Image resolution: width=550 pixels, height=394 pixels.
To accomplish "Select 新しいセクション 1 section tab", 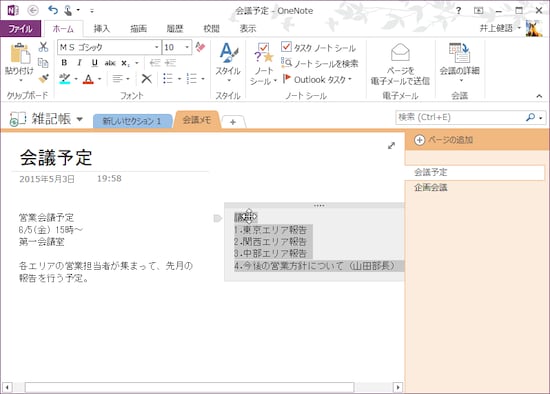I will point(132,121).
